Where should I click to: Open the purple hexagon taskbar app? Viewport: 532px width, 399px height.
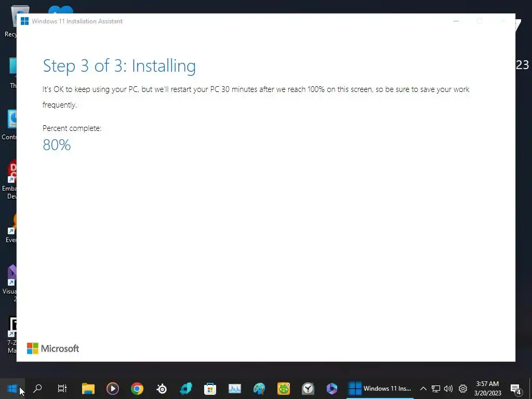pos(332,389)
